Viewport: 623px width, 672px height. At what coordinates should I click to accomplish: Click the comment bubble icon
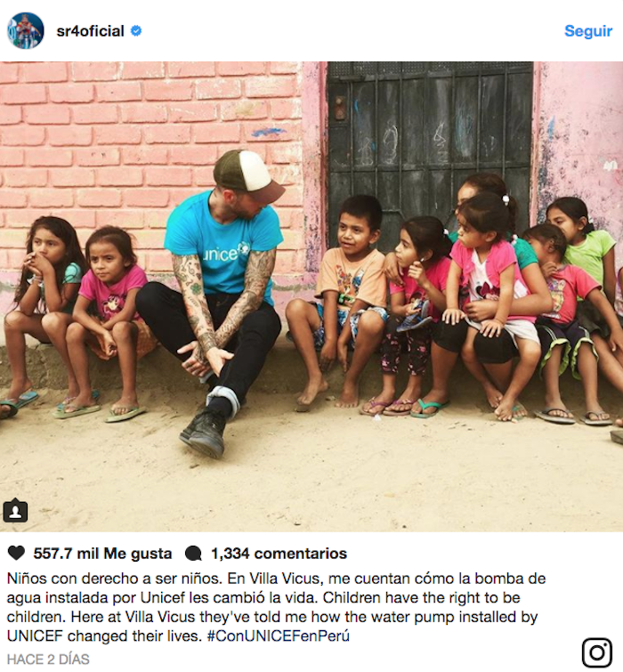coord(193,554)
